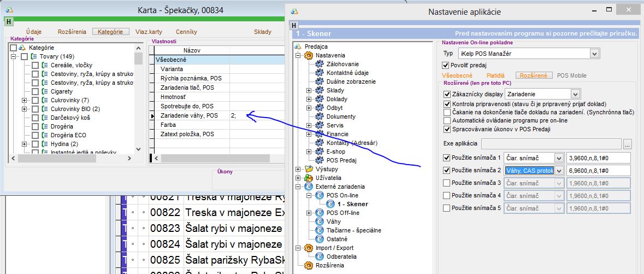
Task: Disable the Povoliť predaj checkbox
Action: pyautogui.click(x=445, y=65)
